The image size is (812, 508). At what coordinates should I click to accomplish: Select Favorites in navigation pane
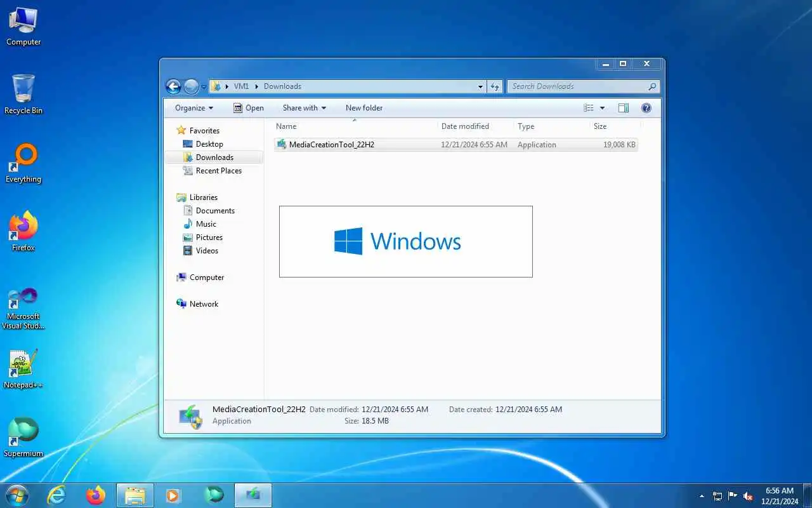click(x=204, y=130)
